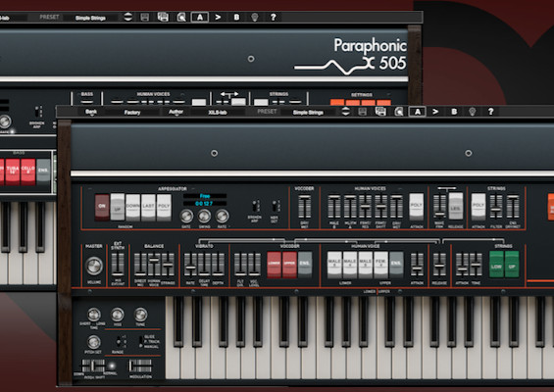Open the preset search icon in front window
Image resolution: width=554 pixels, height=392 pixels.
399,112
